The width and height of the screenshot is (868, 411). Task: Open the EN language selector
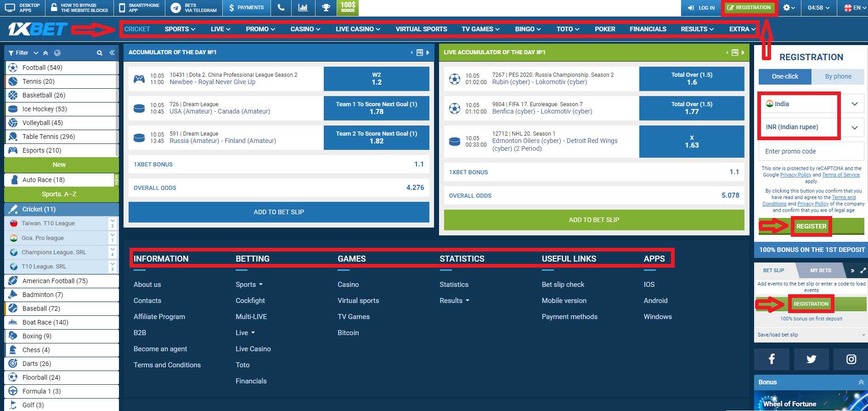point(855,8)
